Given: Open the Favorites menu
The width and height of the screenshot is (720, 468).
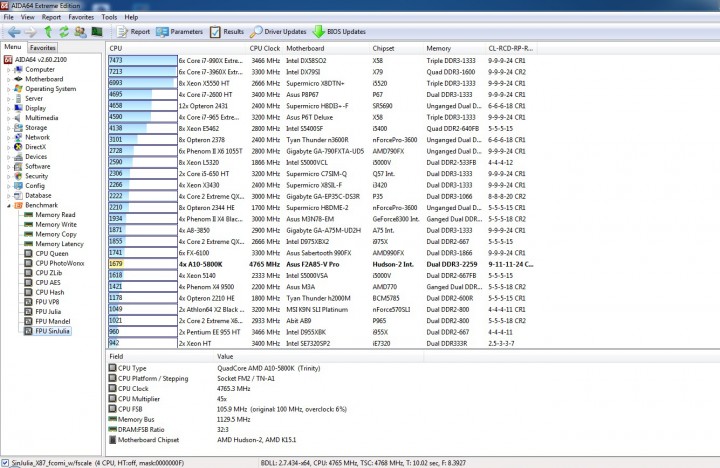Looking at the screenshot, I should (x=81, y=17).
